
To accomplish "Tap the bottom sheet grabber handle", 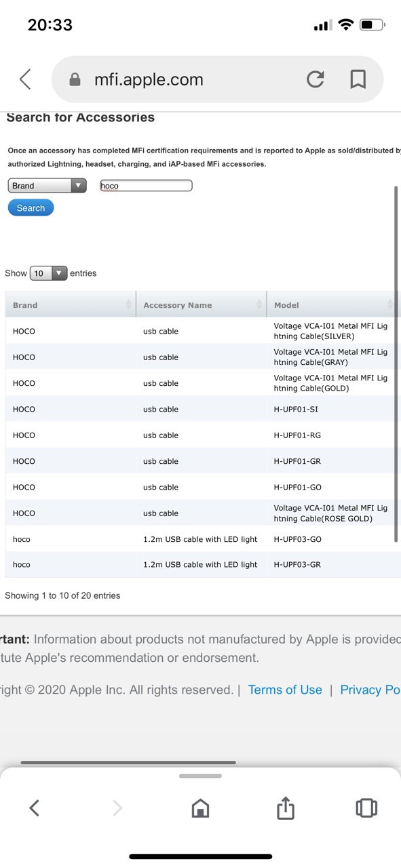I will point(200,776).
